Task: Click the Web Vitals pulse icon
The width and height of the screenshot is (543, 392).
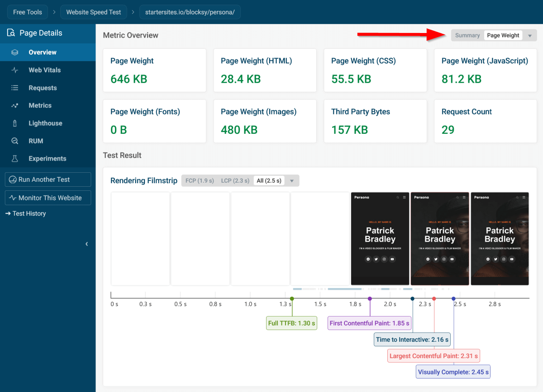Action: (14, 70)
